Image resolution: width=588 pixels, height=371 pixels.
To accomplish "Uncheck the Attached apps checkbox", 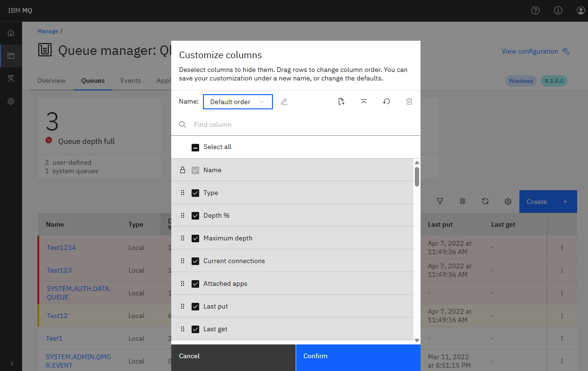I will click(x=195, y=283).
